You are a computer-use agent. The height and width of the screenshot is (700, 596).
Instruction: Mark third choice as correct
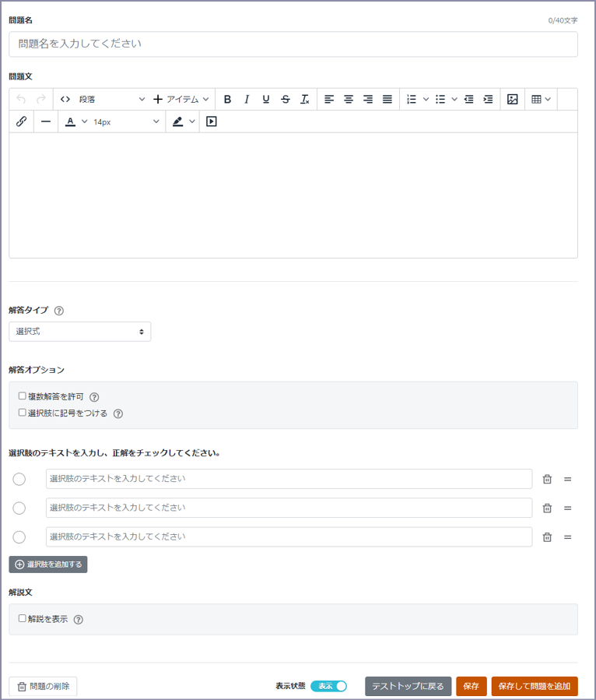[x=19, y=537]
